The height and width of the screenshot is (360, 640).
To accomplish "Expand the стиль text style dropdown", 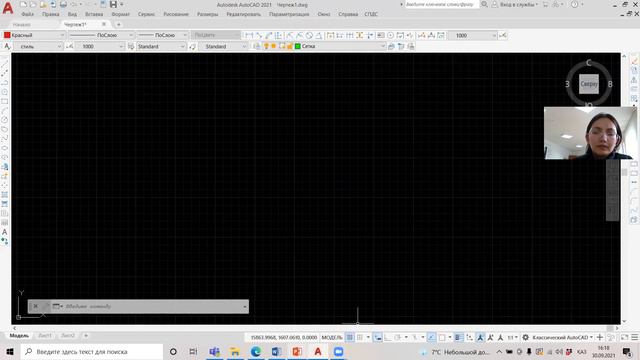I will (x=59, y=47).
